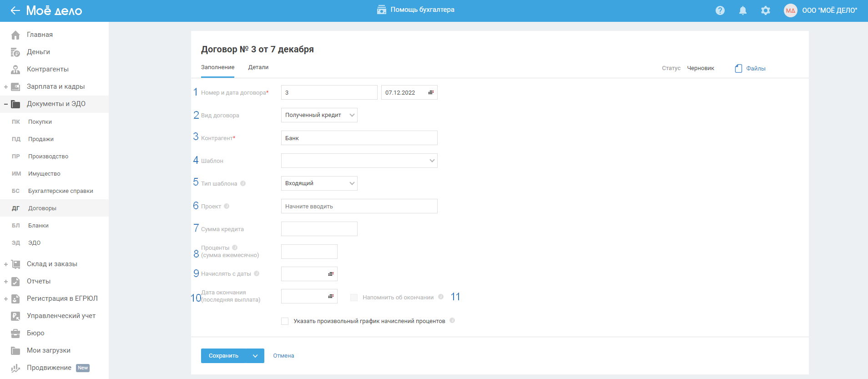This screenshot has width=868, height=379.
Task: Open calendar picker for contract date
Action: pos(431,92)
